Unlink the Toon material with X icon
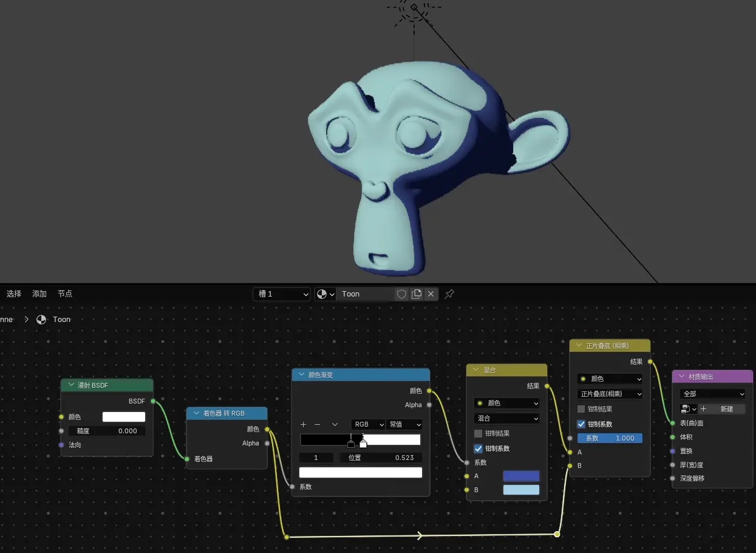This screenshot has height=553, width=756. coord(431,294)
